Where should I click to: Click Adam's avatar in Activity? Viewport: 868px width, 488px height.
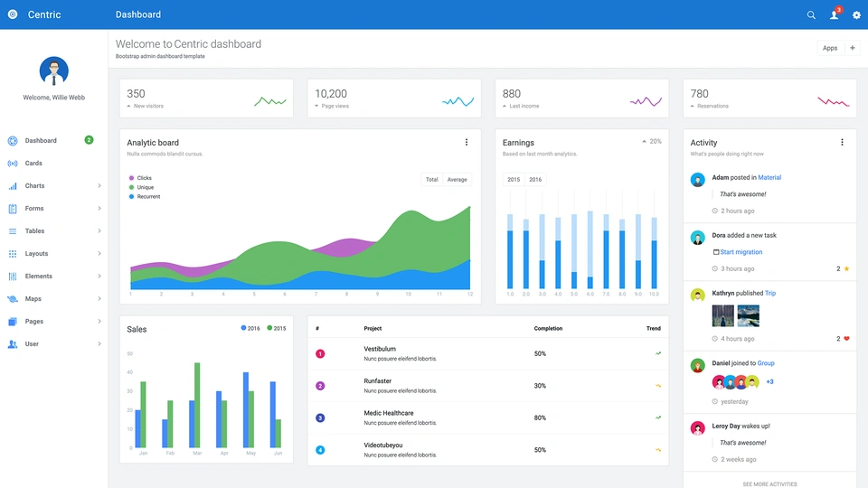[697, 179]
